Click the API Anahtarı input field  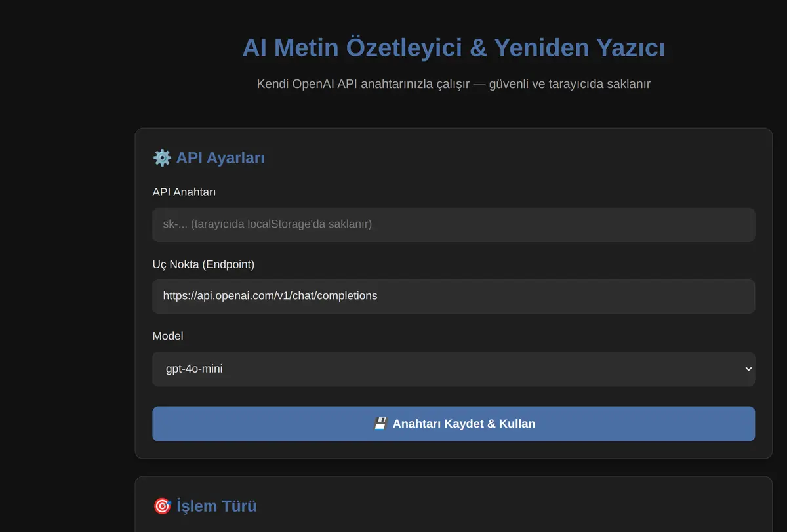click(453, 224)
